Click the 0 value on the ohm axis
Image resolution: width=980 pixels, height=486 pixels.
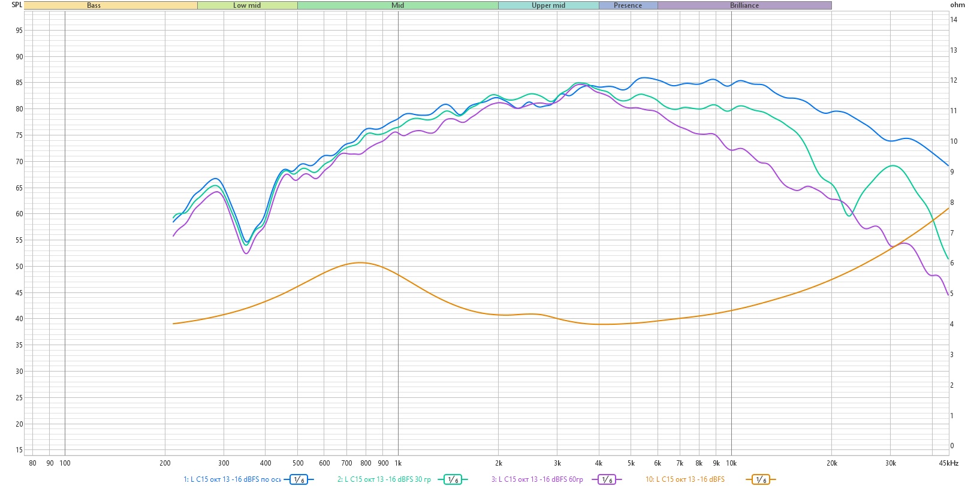[952, 446]
